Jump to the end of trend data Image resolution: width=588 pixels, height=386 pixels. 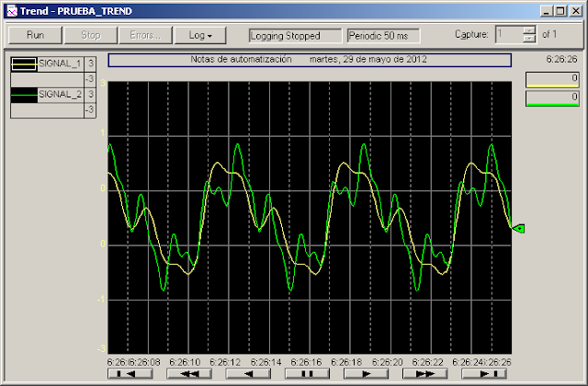click(x=484, y=374)
